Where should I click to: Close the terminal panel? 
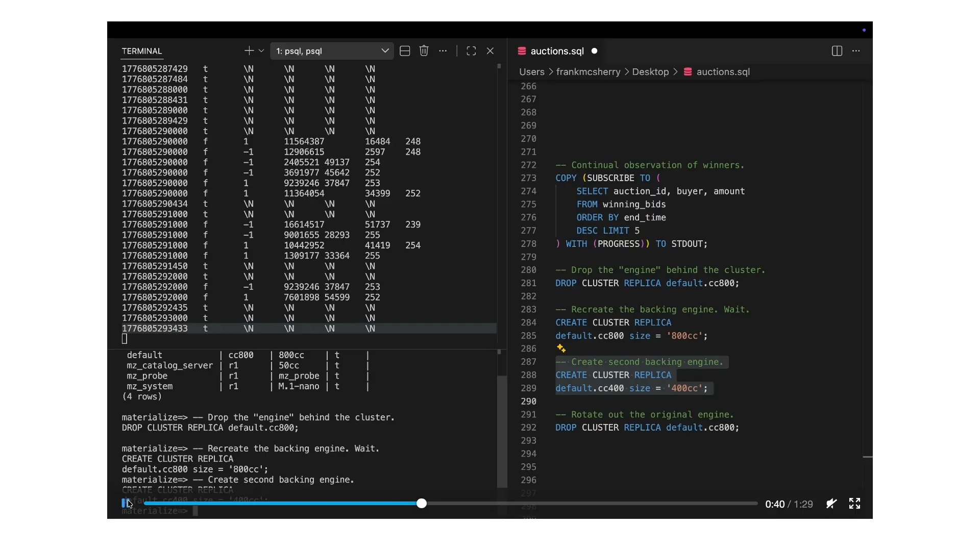[490, 51]
